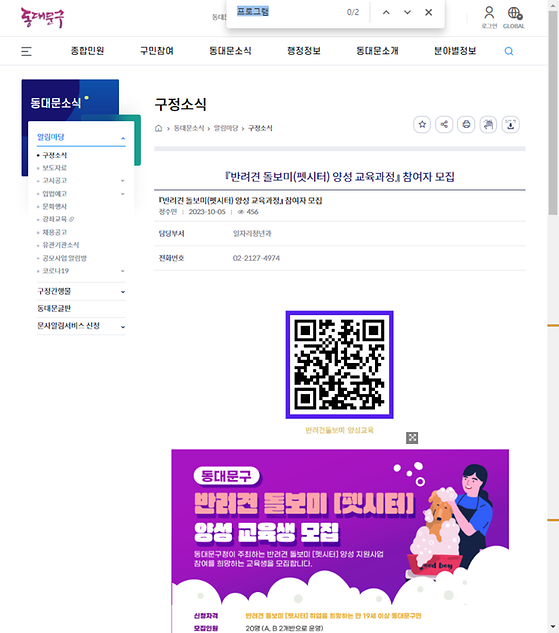559x633 pixels.
Task: Click the vertical page scrollbar thumb
Action: pos(553,113)
